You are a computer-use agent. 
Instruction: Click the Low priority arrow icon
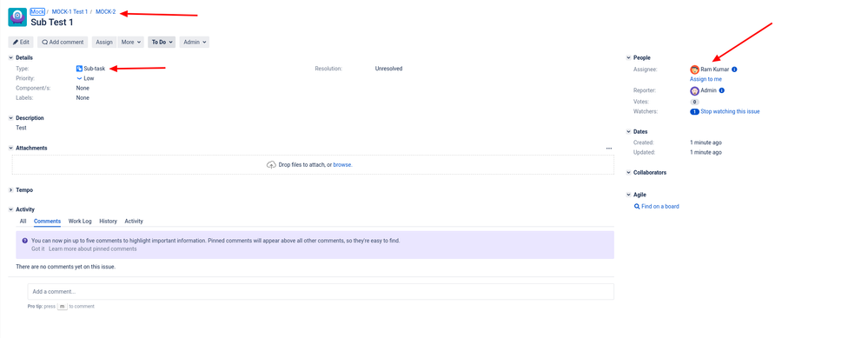[79, 78]
